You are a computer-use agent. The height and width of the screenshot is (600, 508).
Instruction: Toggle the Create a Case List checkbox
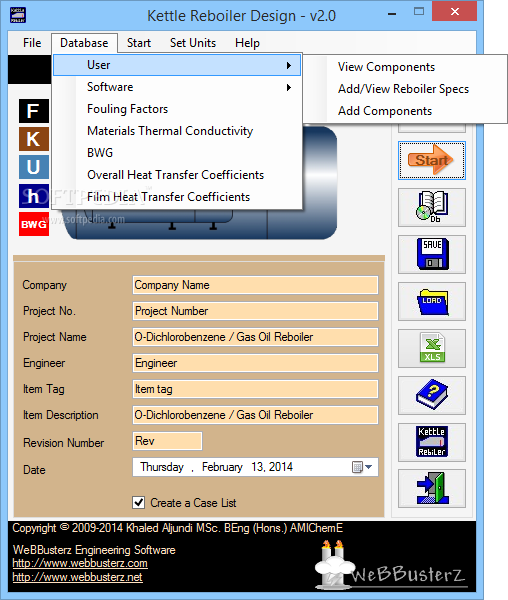click(x=138, y=502)
